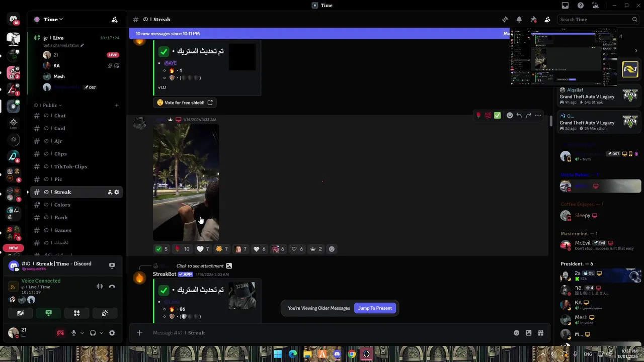644x362 pixels.
Task: Open sticker picker icon in message bar
Action: 528,333
